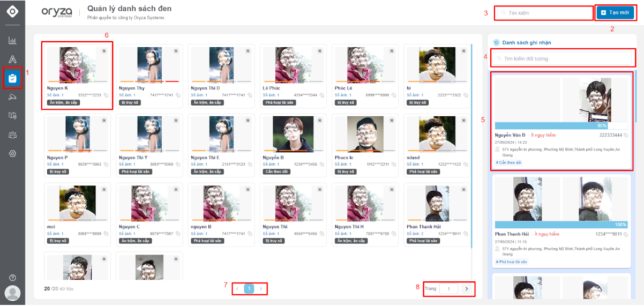Click the Ít nguy hiểm label of Nguyễn Văn B
Viewport: 644px width, 306px height.
pyautogui.click(x=543, y=135)
